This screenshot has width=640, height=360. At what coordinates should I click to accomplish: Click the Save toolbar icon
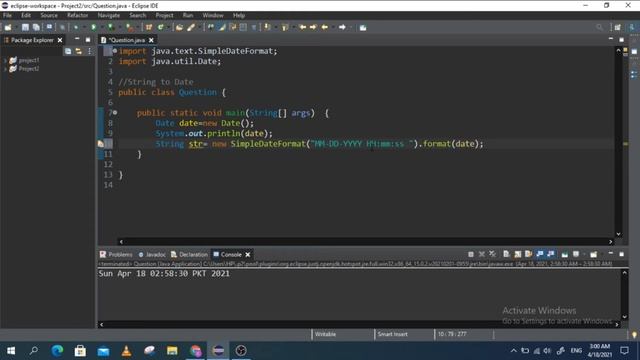pos(25,27)
